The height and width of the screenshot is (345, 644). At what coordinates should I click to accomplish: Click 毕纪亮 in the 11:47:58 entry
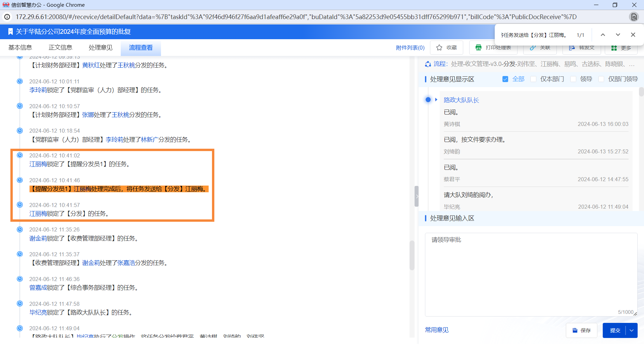(x=38, y=312)
